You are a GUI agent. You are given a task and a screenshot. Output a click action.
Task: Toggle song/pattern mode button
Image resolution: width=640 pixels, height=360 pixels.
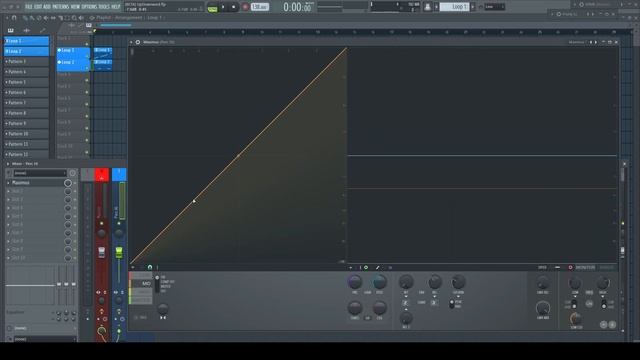coord(212,7)
